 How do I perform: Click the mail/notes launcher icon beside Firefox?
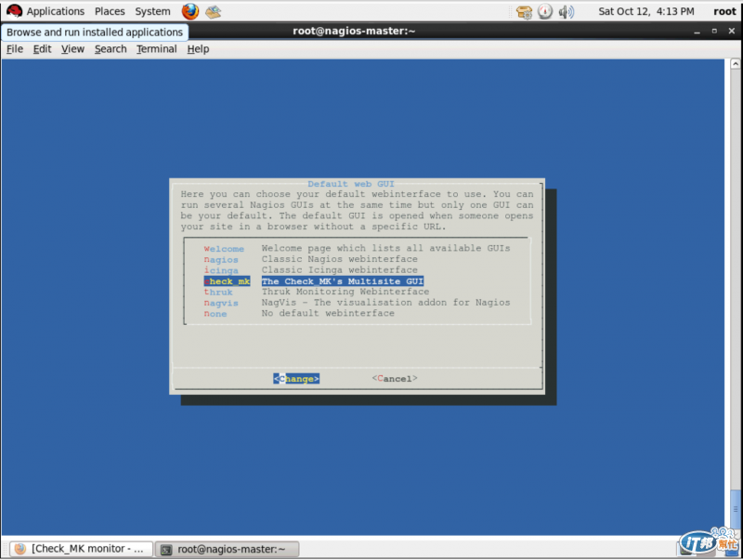(x=213, y=11)
